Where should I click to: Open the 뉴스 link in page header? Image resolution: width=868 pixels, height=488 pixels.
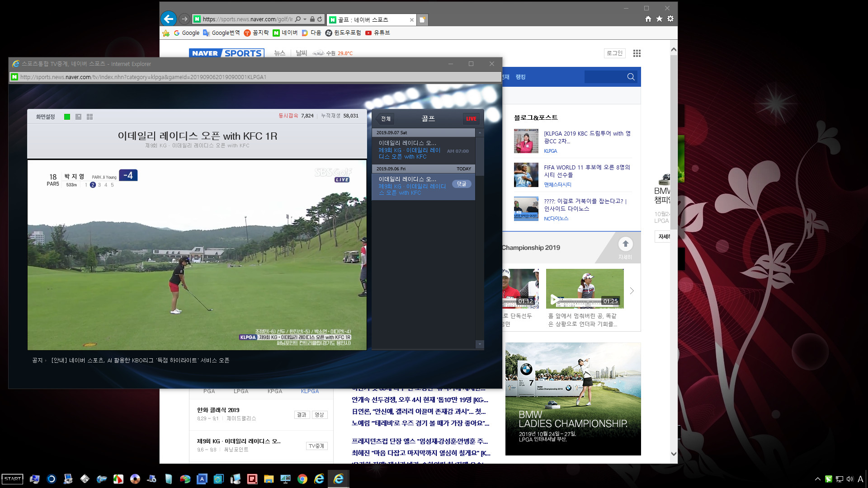pyautogui.click(x=280, y=53)
